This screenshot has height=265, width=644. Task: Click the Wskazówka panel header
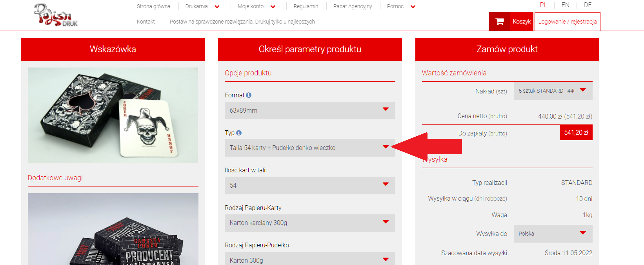[113, 49]
